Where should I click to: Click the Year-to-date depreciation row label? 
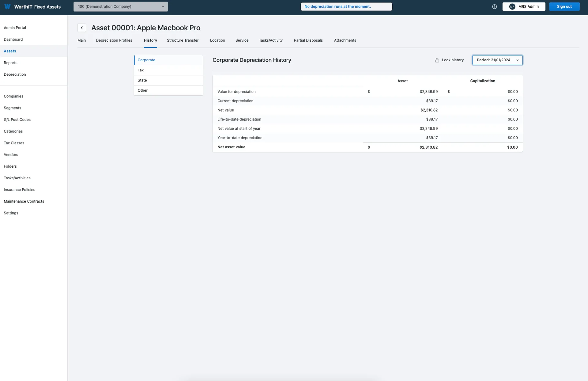(240, 138)
